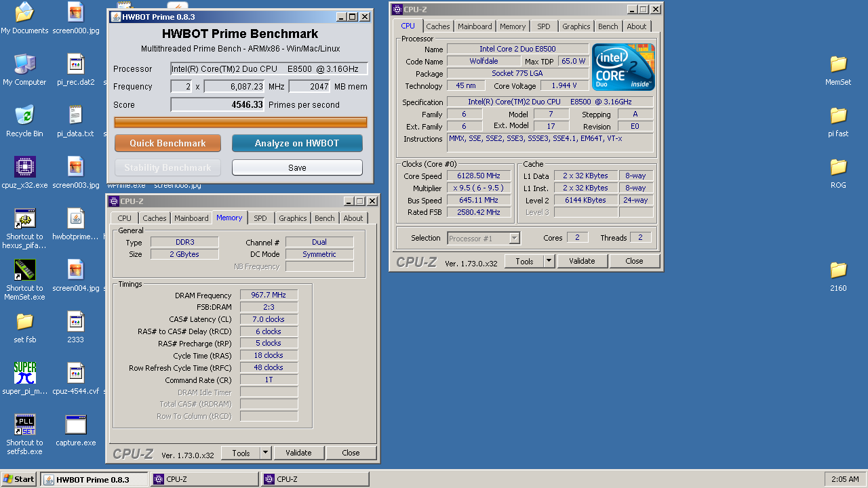The width and height of the screenshot is (868, 488).
Task: Open the pi fast folder icon
Action: 838,115
